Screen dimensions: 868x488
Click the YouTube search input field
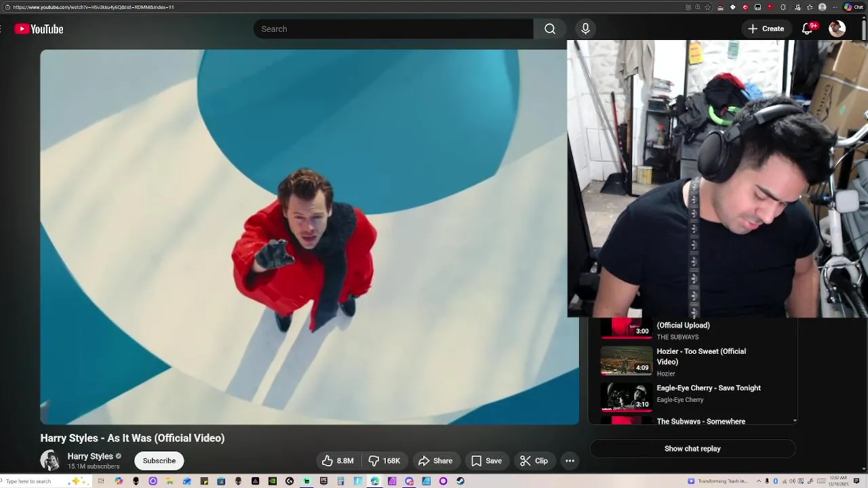[x=393, y=29]
